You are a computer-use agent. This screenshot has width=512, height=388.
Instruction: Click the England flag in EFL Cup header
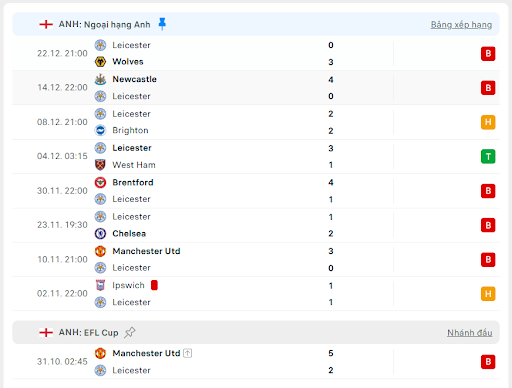pyautogui.click(x=46, y=332)
